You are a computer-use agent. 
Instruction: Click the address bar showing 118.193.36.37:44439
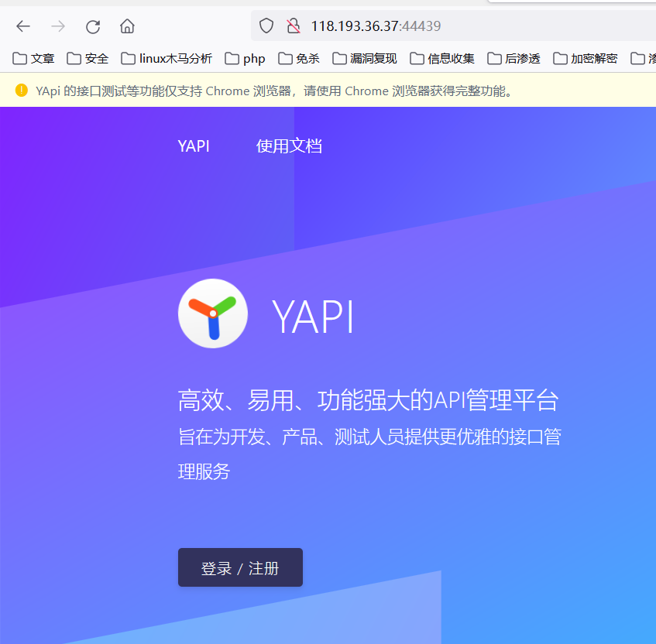[453, 26]
